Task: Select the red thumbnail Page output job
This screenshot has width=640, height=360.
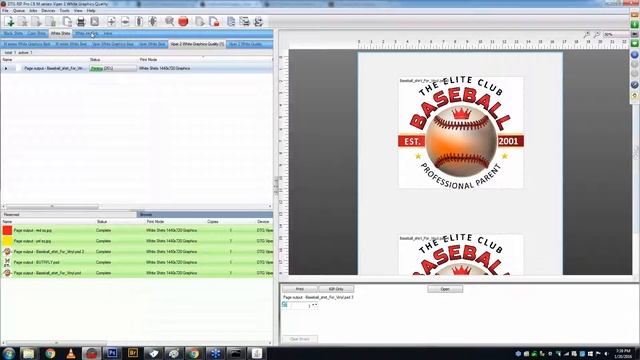Action: click(137, 230)
